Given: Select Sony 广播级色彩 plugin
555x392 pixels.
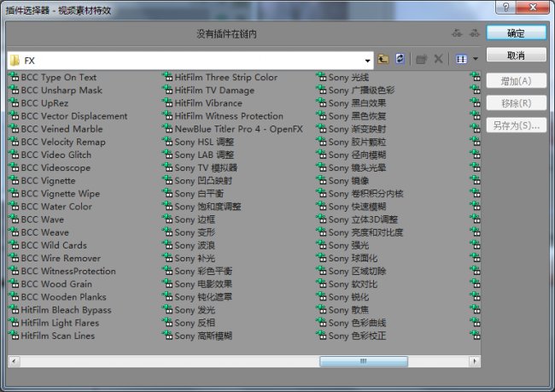Looking at the screenshot, I should (355, 91).
